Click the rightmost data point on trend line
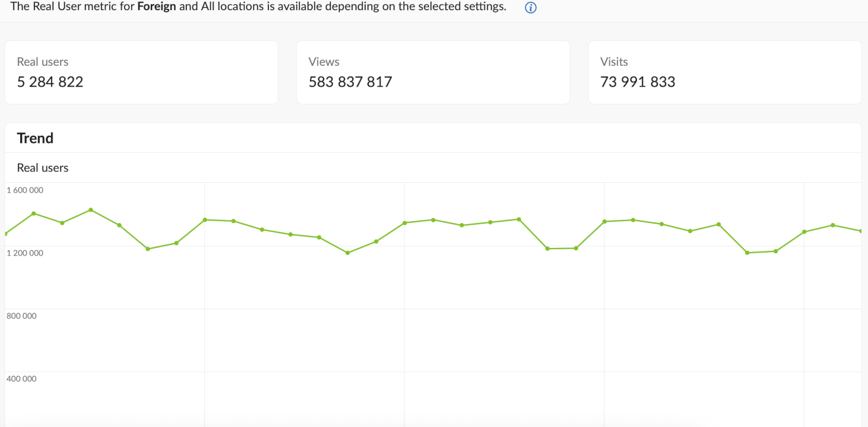Viewport: 868px width, 427px height. coord(861,231)
